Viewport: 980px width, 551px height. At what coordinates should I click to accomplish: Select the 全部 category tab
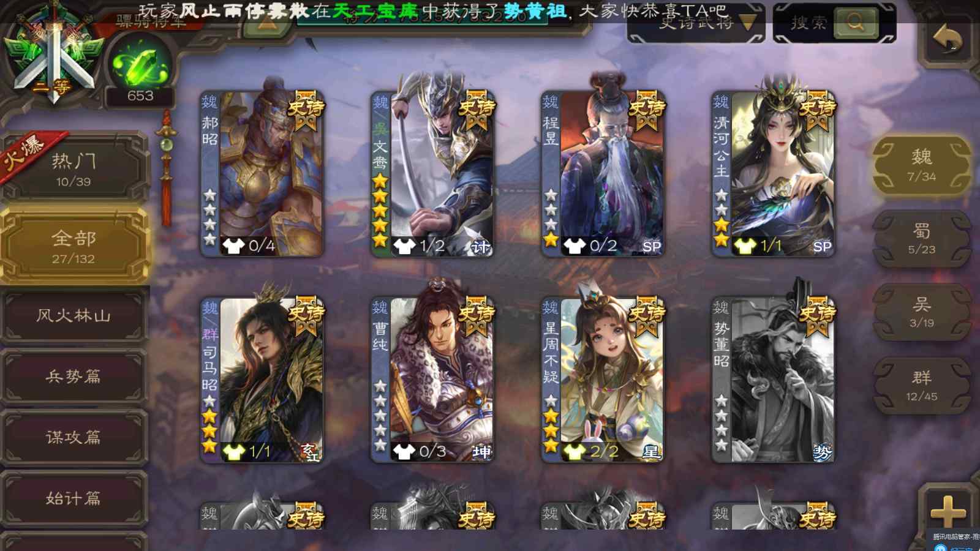tap(74, 247)
